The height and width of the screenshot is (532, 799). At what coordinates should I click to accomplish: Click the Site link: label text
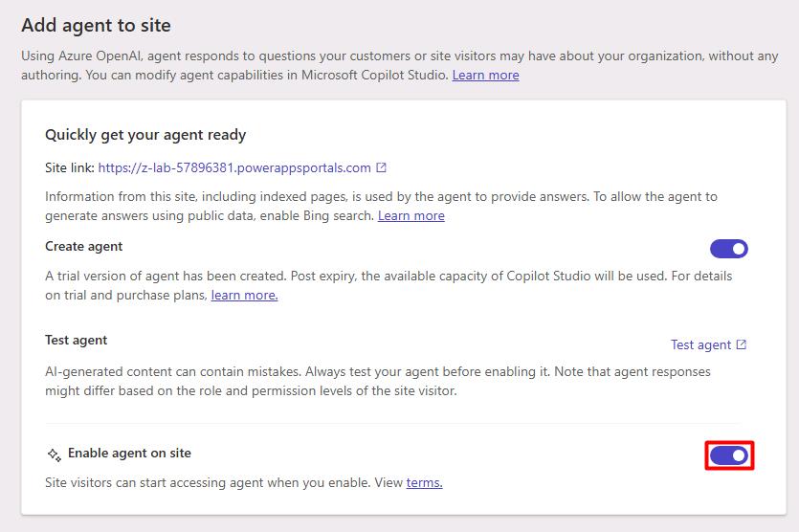[70, 167]
